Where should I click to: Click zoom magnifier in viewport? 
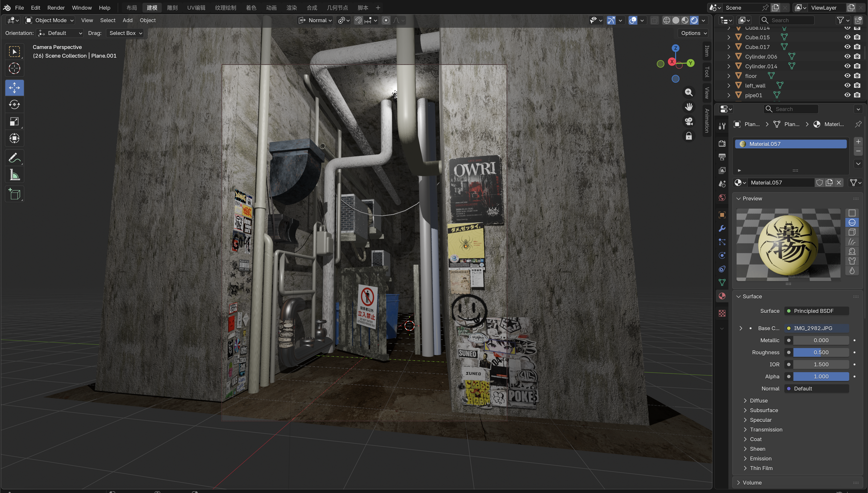689,92
